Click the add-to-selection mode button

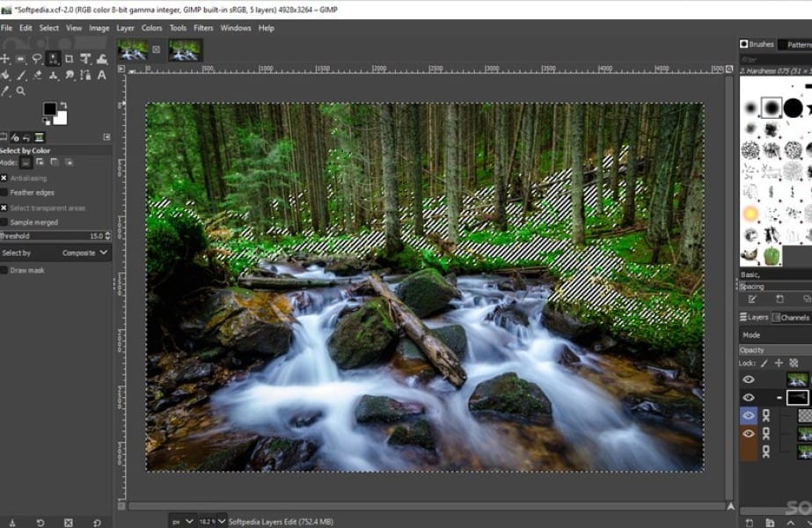(40, 161)
